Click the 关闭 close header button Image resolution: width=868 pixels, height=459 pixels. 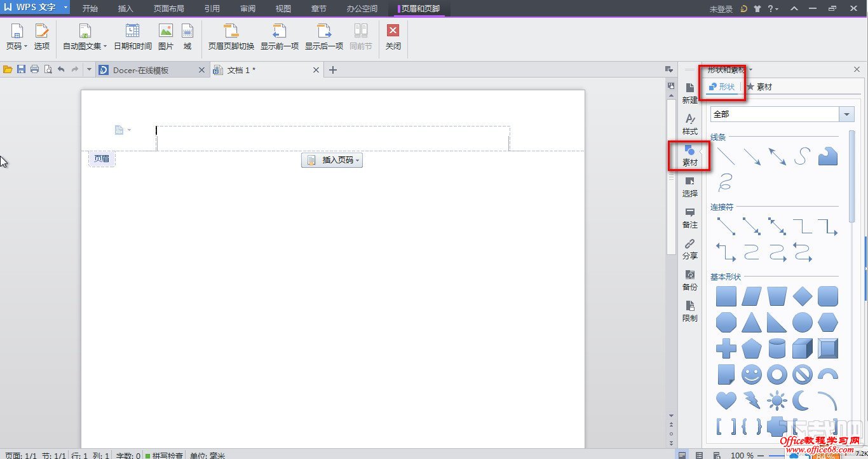coord(393,37)
